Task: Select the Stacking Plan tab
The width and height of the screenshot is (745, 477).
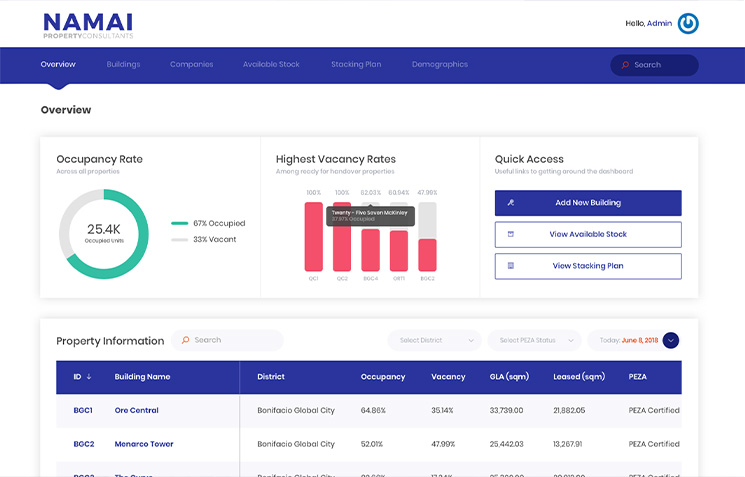Action: [356, 65]
